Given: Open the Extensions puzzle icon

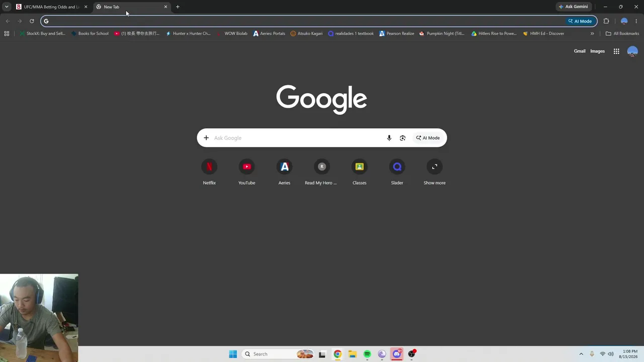Looking at the screenshot, I should (x=606, y=21).
